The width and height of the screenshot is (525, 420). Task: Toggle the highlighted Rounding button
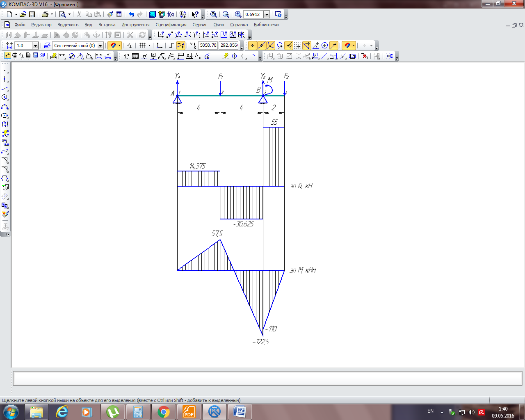tap(181, 46)
